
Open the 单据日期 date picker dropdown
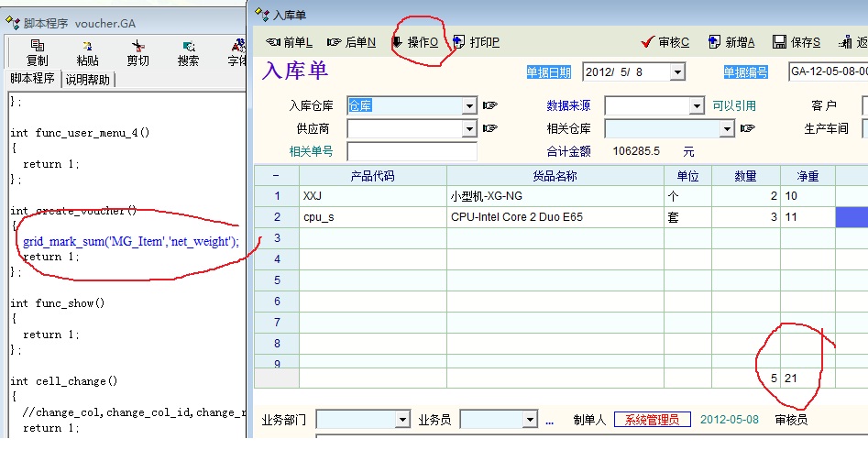[x=677, y=72]
